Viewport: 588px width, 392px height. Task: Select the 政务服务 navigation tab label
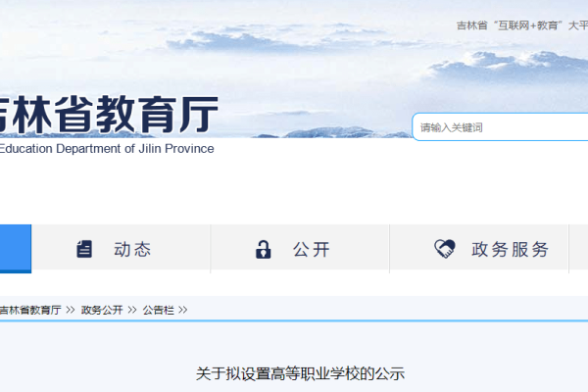(510, 250)
